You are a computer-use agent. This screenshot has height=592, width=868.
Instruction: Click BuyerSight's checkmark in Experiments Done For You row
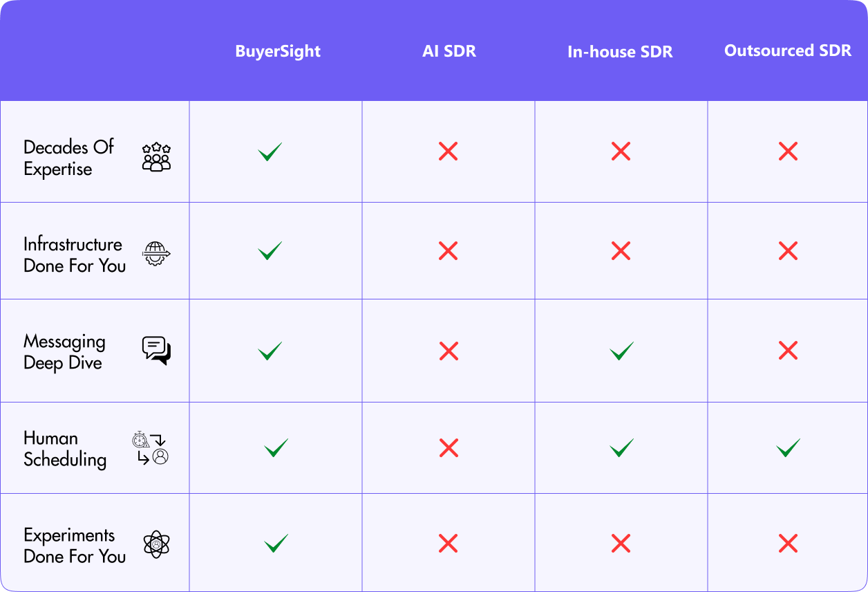click(x=276, y=544)
